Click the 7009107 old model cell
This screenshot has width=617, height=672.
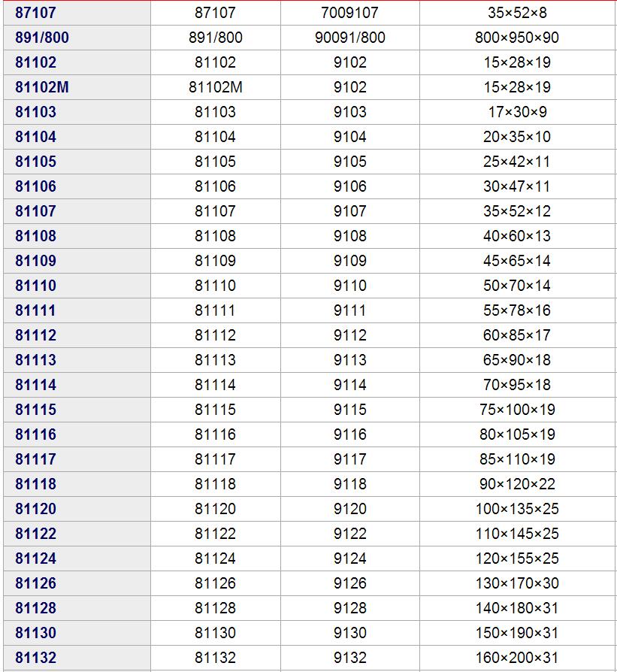(x=349, y=13)
